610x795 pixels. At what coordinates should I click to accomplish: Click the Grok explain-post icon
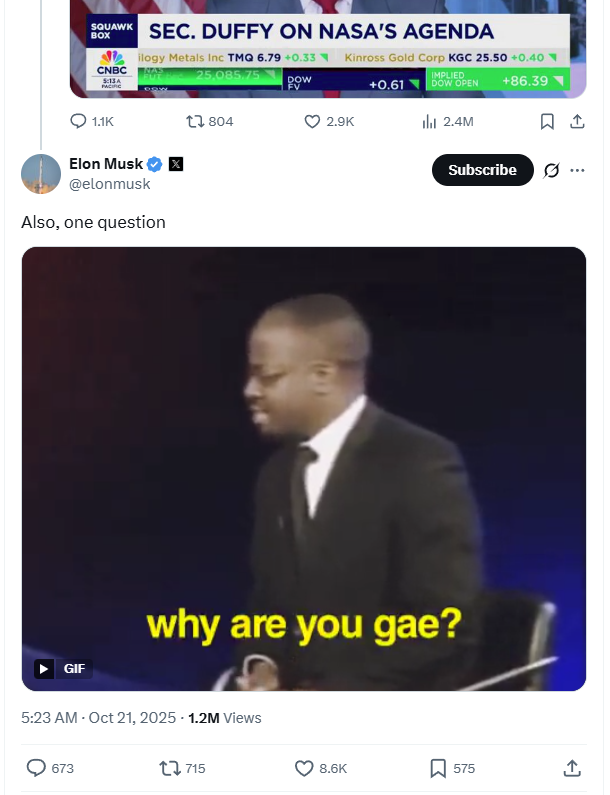click(551, 170)
